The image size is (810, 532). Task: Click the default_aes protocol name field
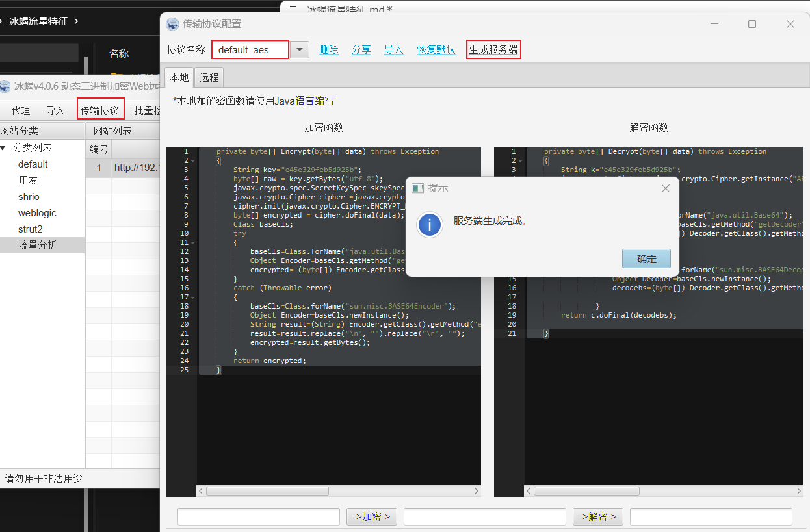250,50
